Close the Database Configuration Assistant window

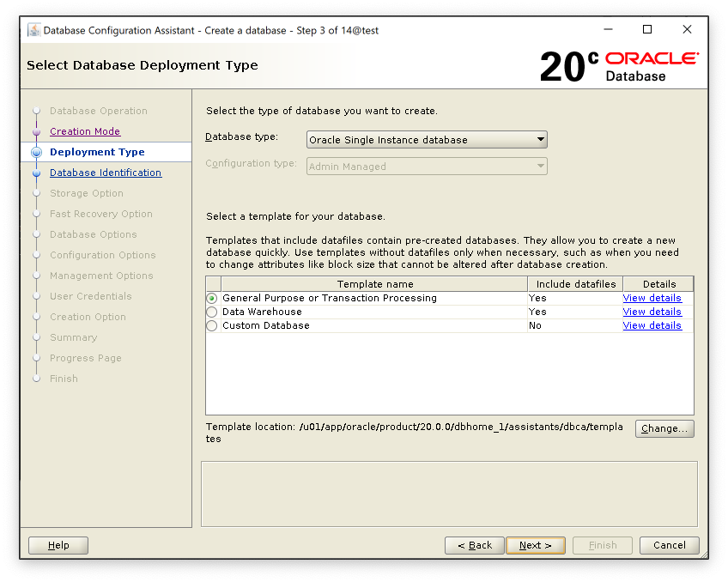(x=687, y=30)
